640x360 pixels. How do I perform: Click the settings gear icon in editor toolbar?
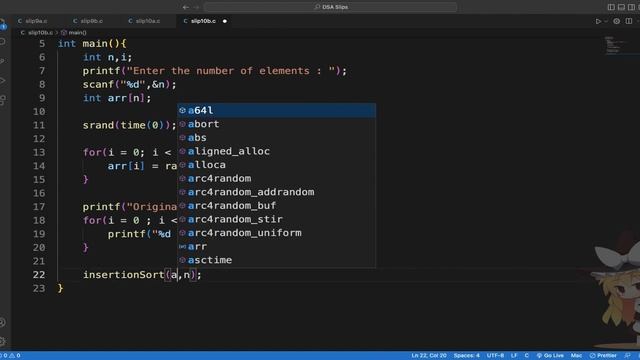coord(616,21)
